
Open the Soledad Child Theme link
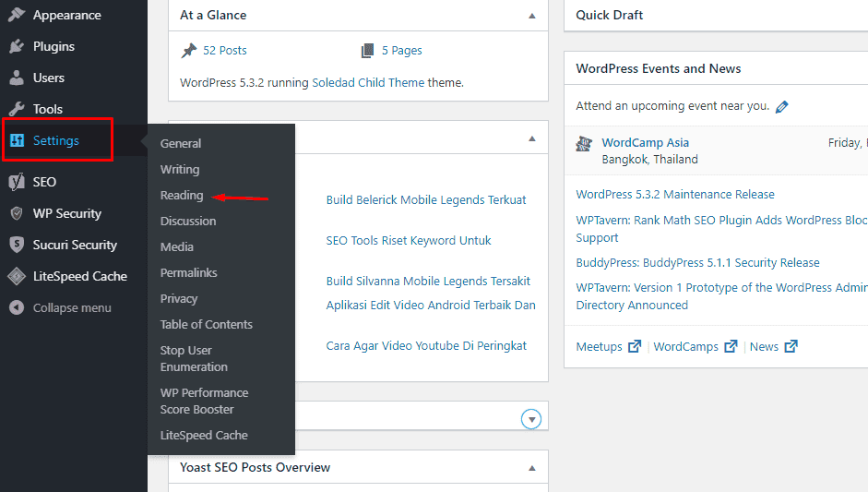click(x=368, y=82)
